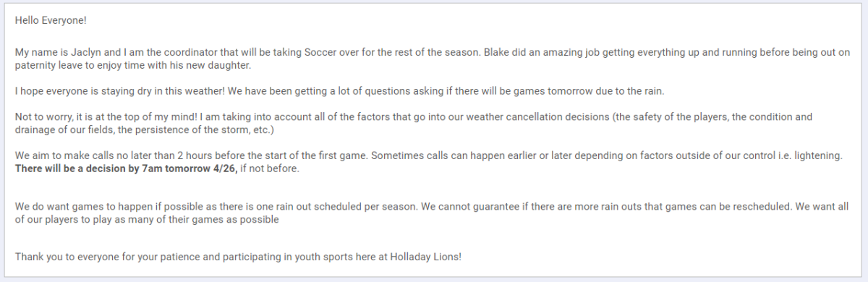Click 'if not before.' after the bold text
The width and height of the screenshot is (868, 282).
pyautogui.click(x=268, y=168)
